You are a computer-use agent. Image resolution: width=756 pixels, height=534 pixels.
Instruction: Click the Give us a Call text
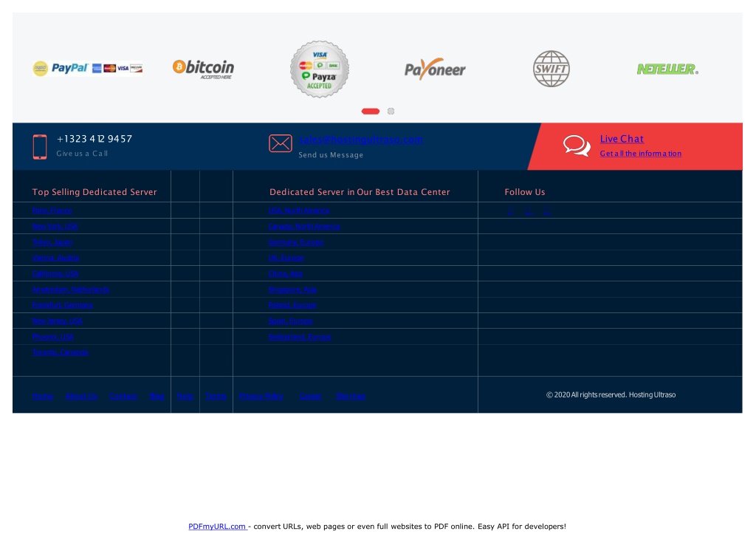coord(82,154)
